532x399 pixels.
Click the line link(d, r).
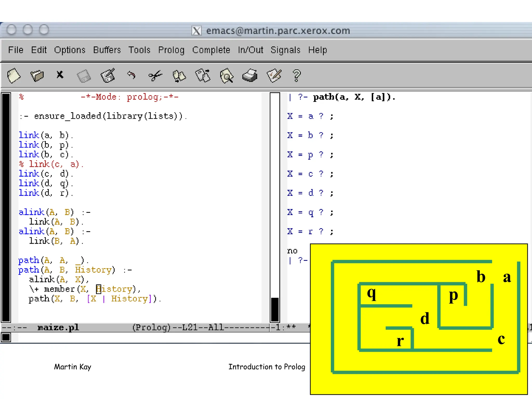[x=46, y=193]
